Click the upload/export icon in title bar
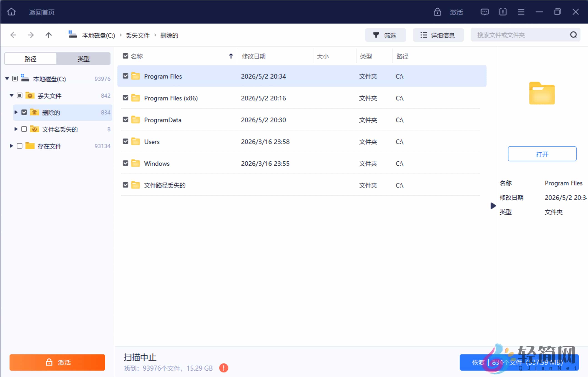The width and height of the screenshot is (588, 377). coord(503,12)
